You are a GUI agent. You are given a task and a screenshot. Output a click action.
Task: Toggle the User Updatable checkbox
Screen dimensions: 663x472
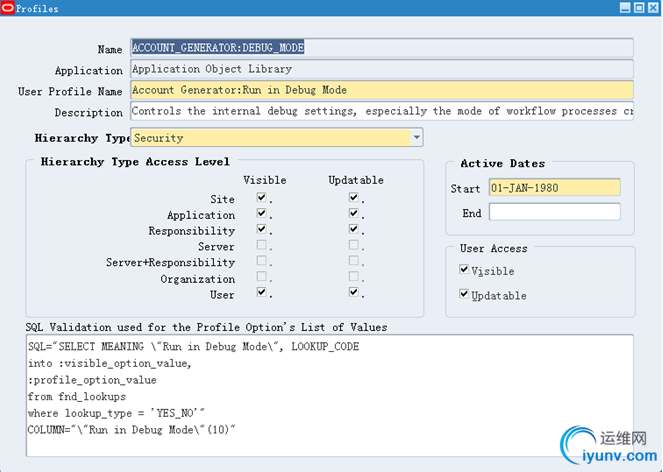[x=353, y=294]
